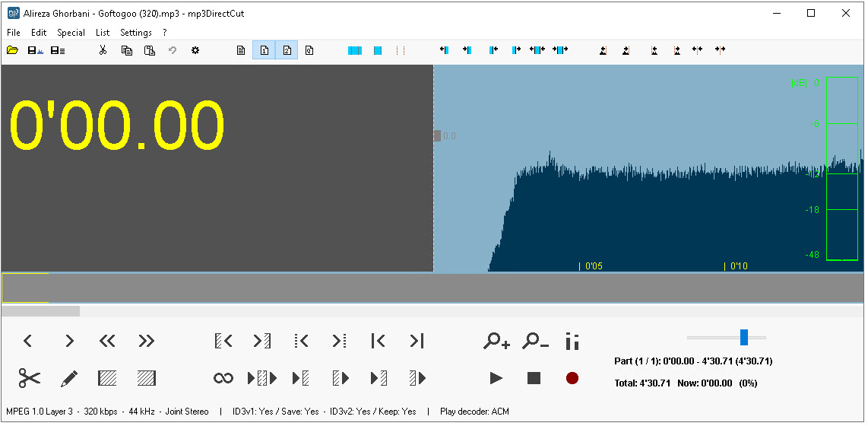Image resolution: width=868 pixels, height=426 pixels.
Task: Click the yellow 0'00.00 time display
Action: (x=117, y=126)
